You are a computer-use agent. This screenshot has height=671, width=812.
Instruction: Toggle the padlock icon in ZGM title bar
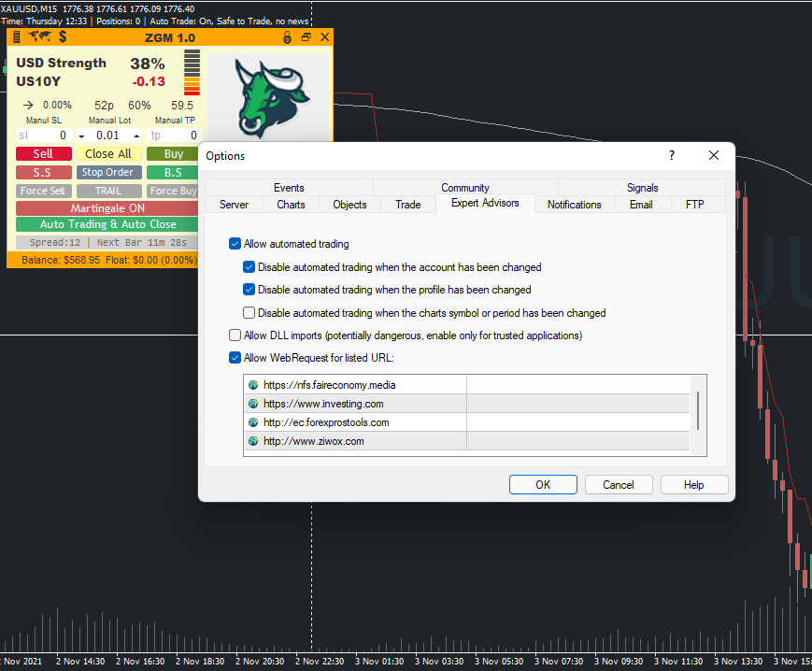[288, 37]
